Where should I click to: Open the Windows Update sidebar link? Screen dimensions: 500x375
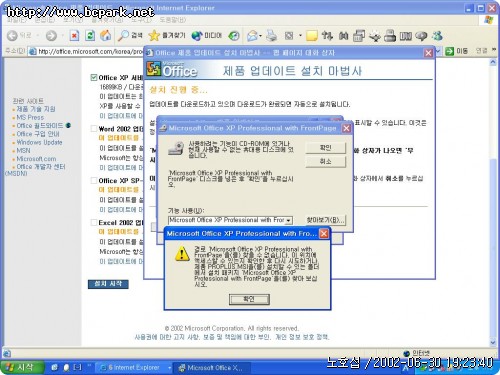[x=39, y=142]
